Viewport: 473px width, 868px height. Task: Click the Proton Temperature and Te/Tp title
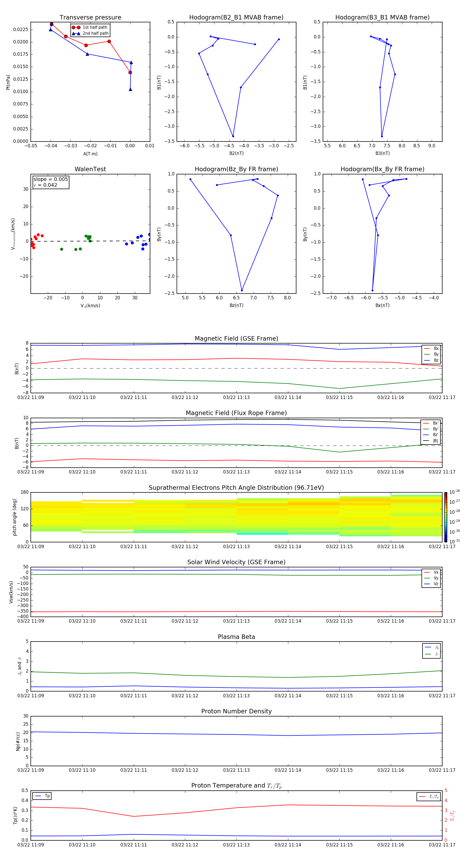click(236, 786)
